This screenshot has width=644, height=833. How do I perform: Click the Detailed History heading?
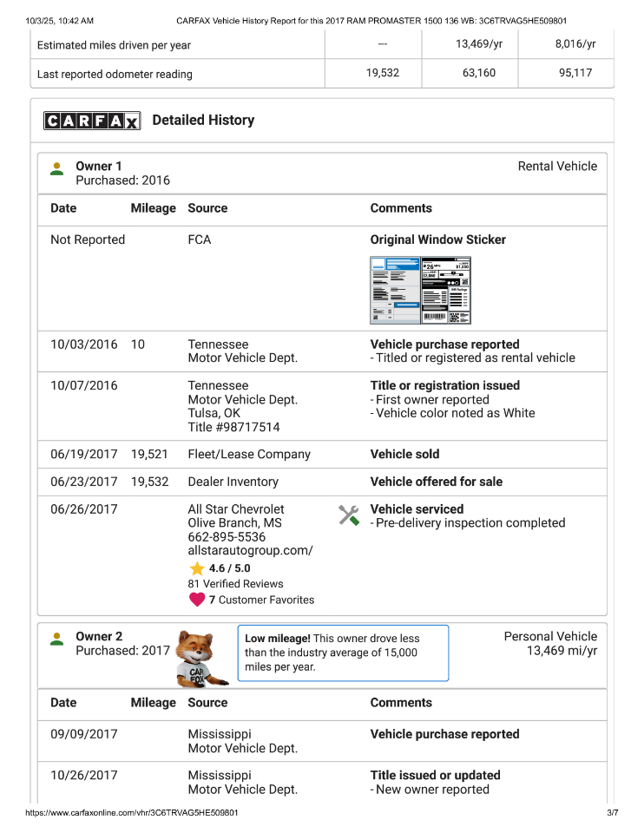click(203, 121)
